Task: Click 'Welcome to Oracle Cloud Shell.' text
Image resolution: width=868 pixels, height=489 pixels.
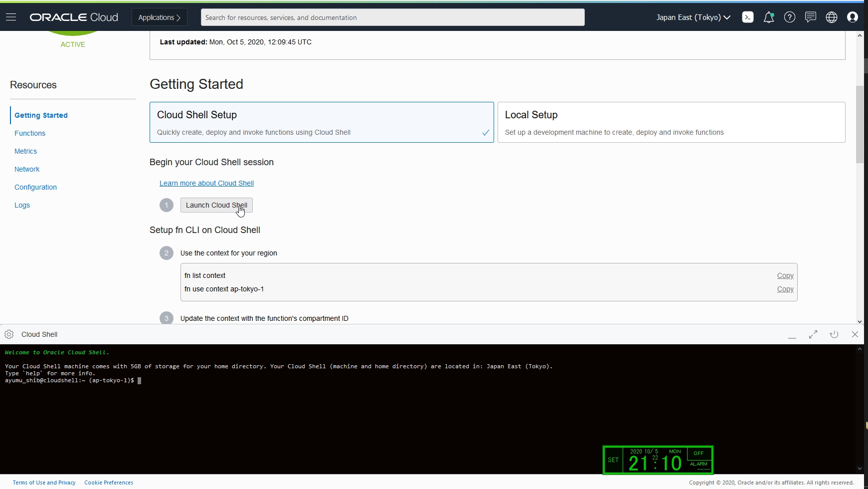Action: [57, 352]
